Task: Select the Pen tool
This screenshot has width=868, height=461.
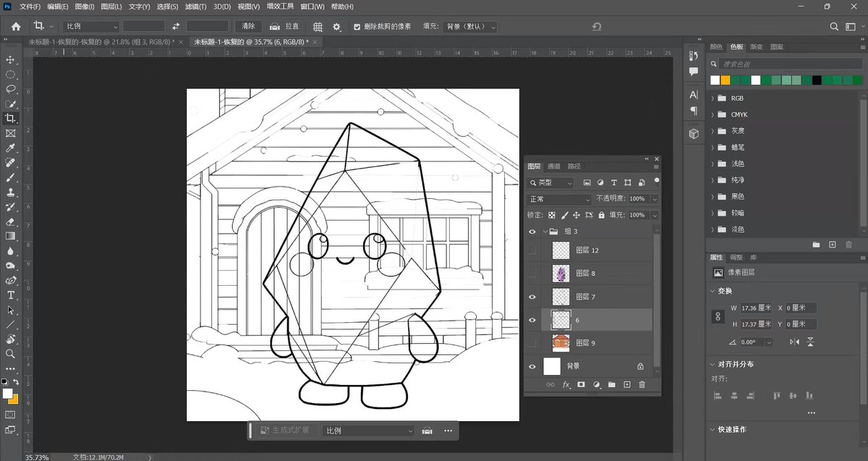Action: [10, 280]
